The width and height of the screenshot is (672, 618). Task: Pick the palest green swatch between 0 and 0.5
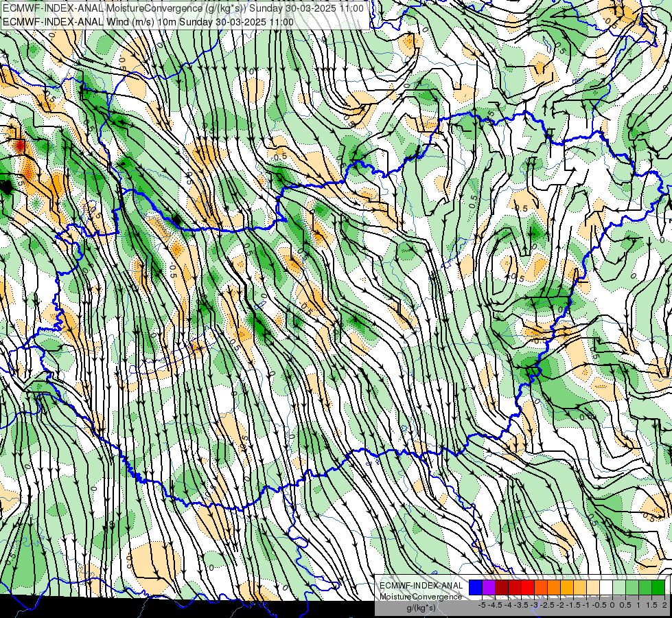pos(619,588)
